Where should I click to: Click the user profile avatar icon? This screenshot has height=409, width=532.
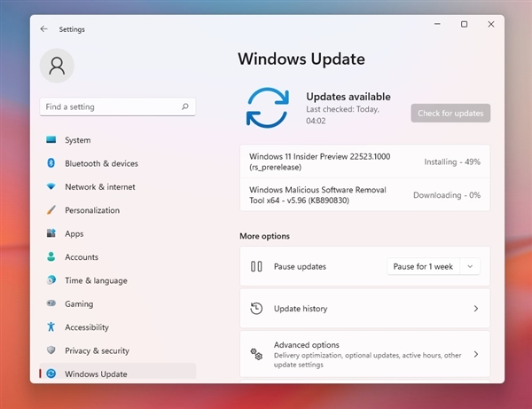click(x=58, y=66)
